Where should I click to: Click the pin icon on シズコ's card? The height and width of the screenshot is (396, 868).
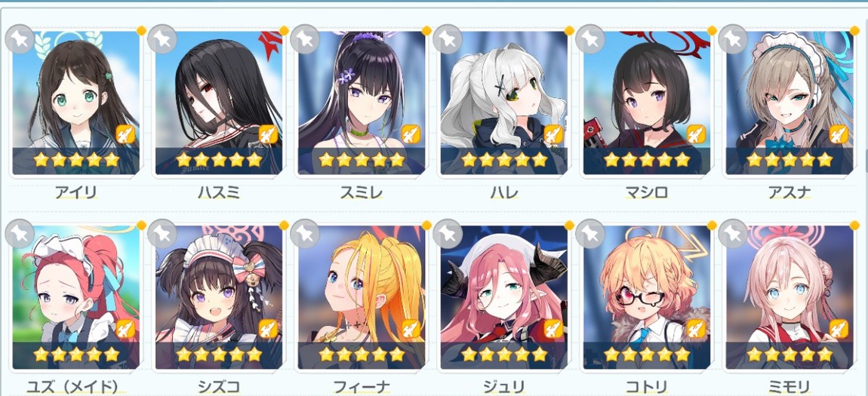[162, 233]
